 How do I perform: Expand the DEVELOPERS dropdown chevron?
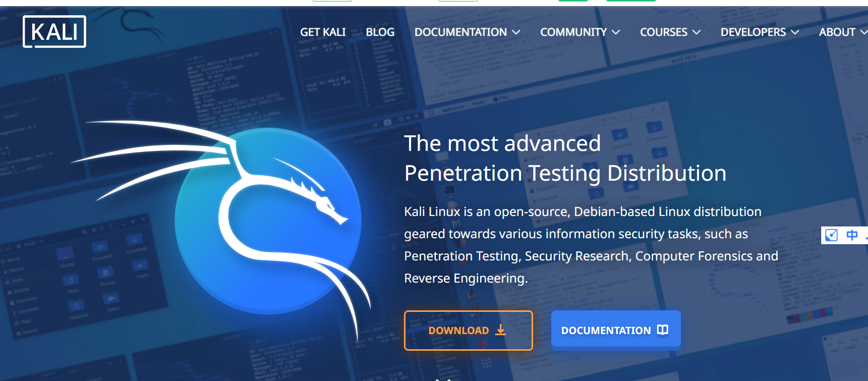[x=795, y=32]
